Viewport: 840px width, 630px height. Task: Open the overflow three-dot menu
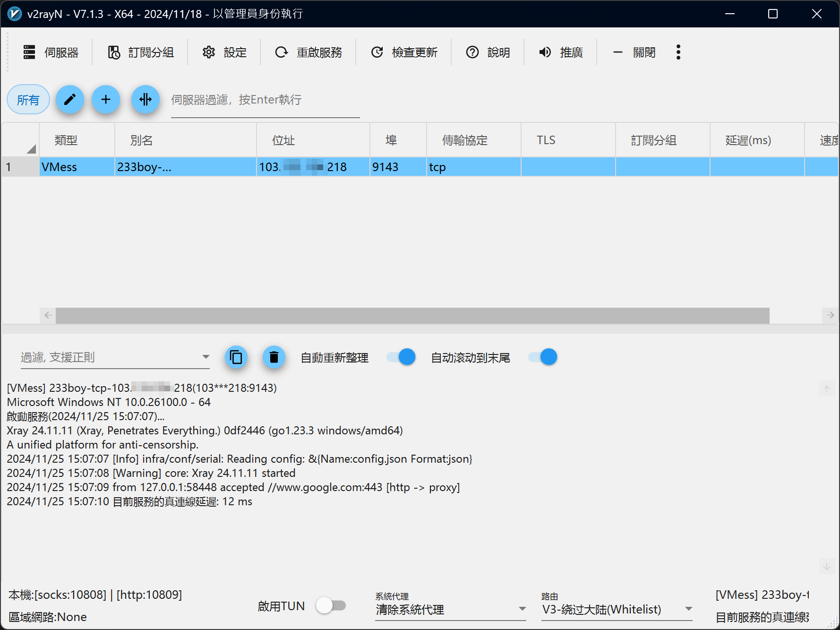click(x=678, y=52)
